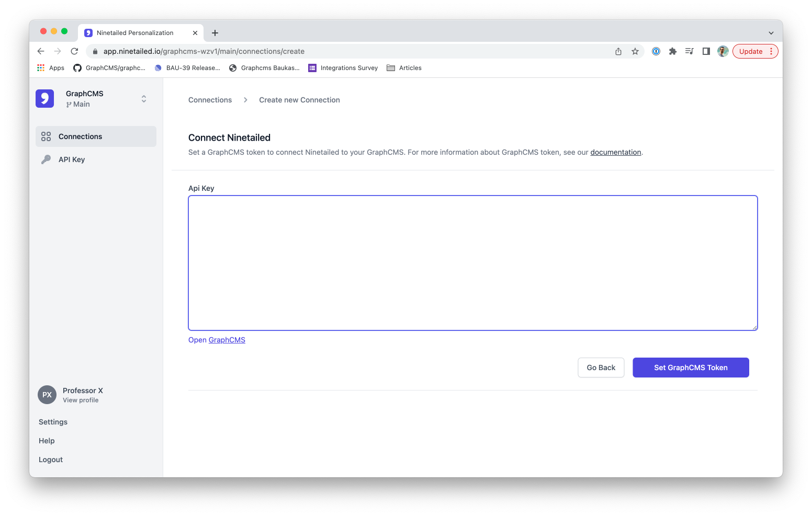
Task: Click the reload page icon
Action: tap(74, 51)
